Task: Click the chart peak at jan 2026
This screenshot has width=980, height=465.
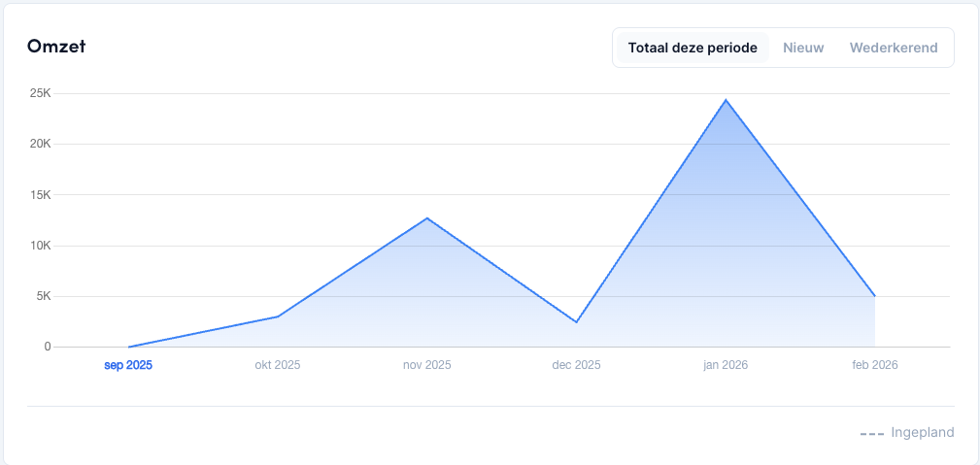Action: tap(726, 100)
